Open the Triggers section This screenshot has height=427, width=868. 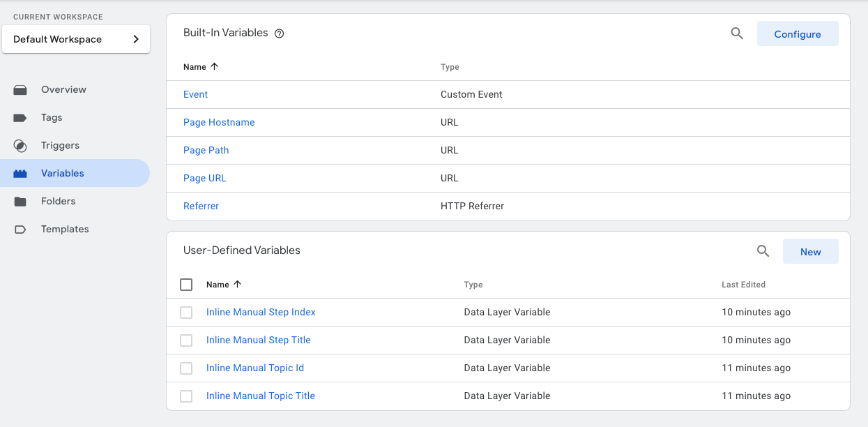click(60, 146)
